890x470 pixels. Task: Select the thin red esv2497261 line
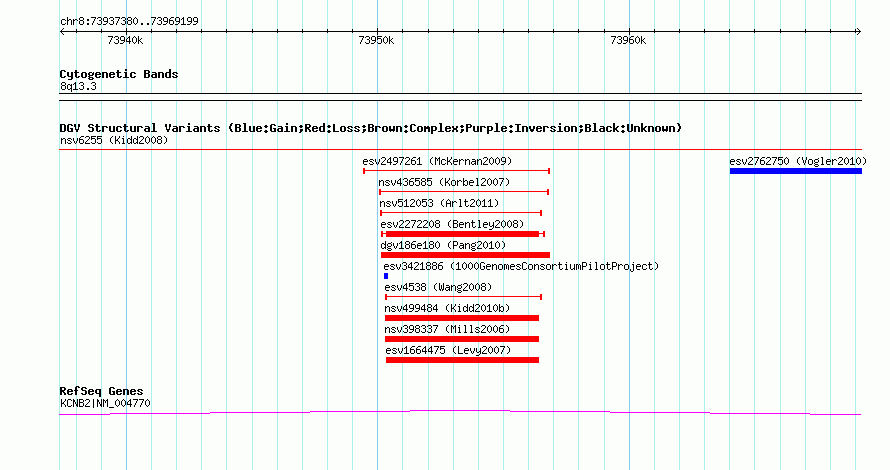tap(456, 171)
